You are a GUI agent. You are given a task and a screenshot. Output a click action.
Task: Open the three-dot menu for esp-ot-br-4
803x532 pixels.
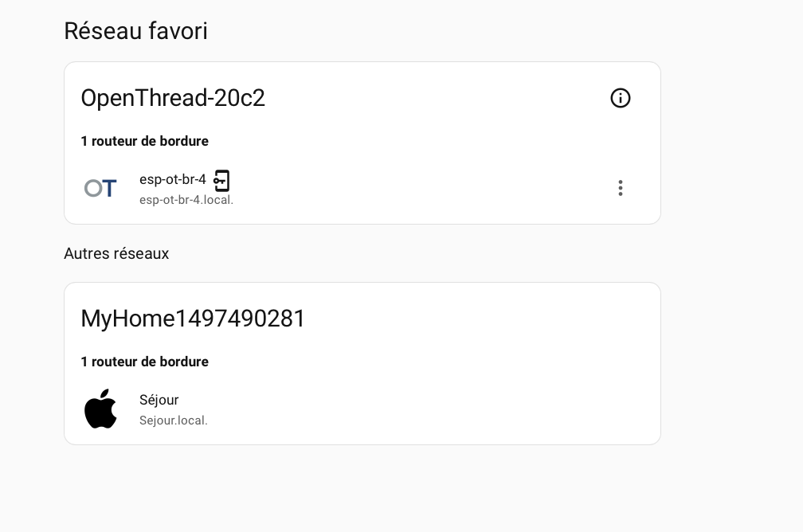tap(620, 188)
